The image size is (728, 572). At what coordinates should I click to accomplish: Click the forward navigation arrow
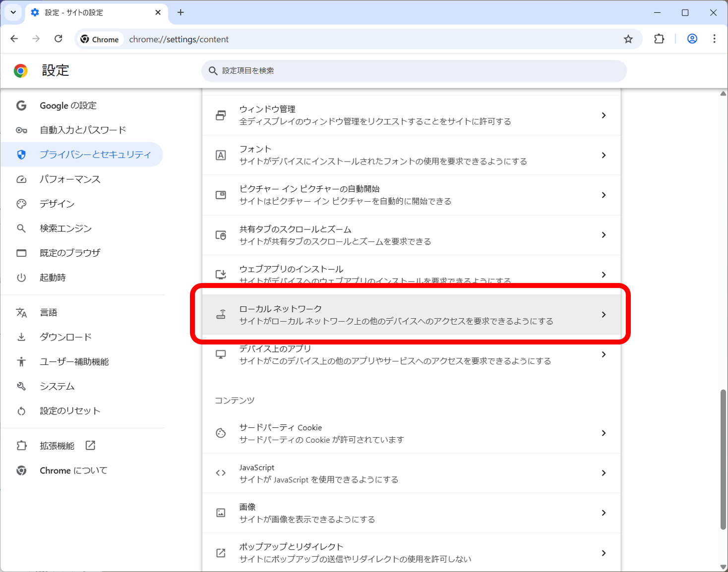36,39
